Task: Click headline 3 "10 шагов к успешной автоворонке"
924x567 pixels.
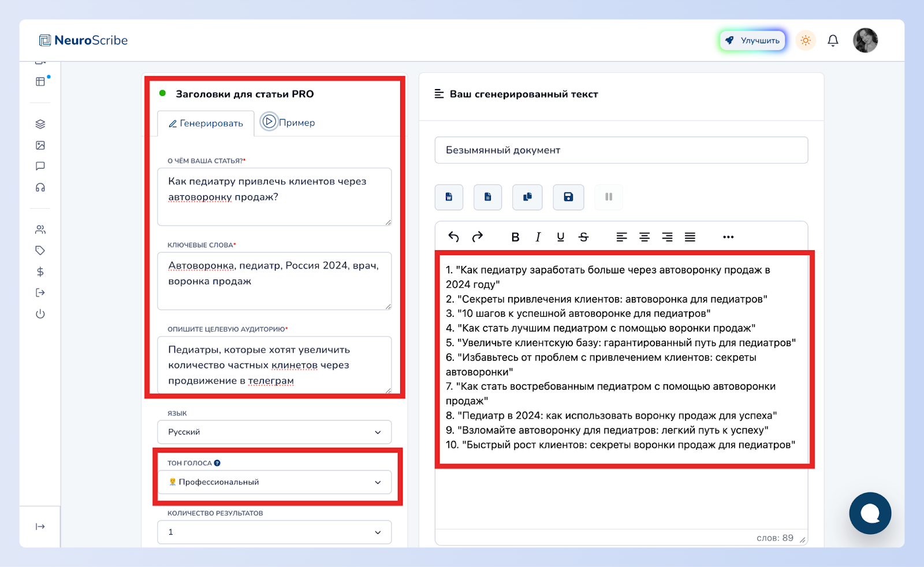Action: (x=578, y=314)
